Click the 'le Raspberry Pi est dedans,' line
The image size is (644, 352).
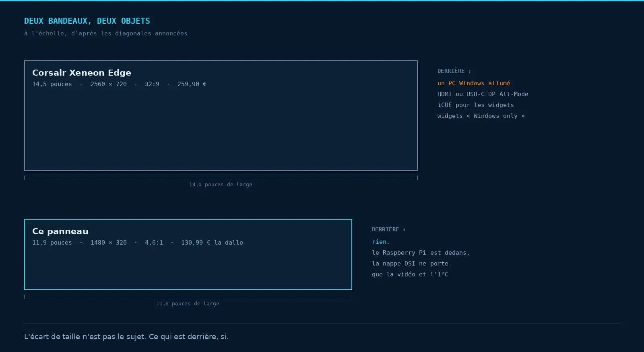(x=421, y=253)
